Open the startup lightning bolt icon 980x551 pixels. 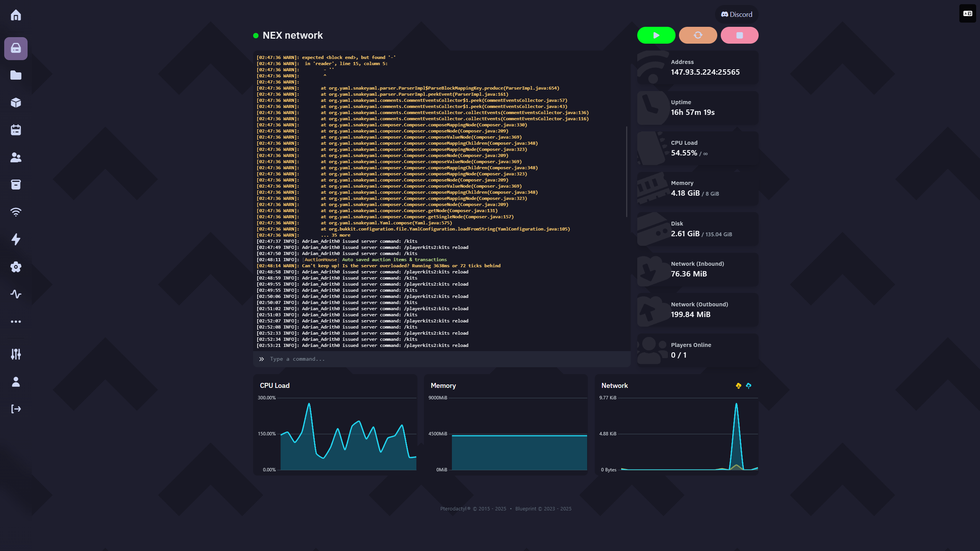[x=16, y=239]
